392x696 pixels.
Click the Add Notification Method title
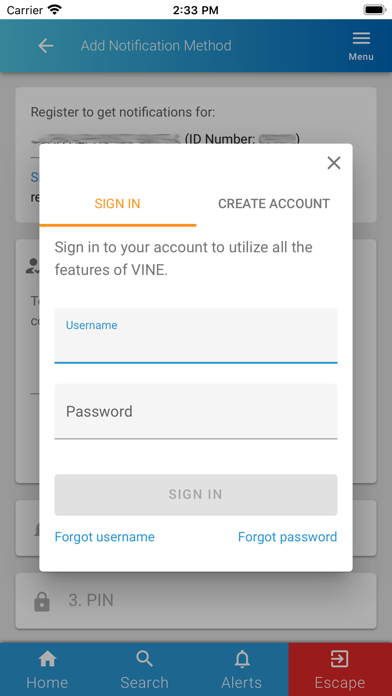(156, 46)
